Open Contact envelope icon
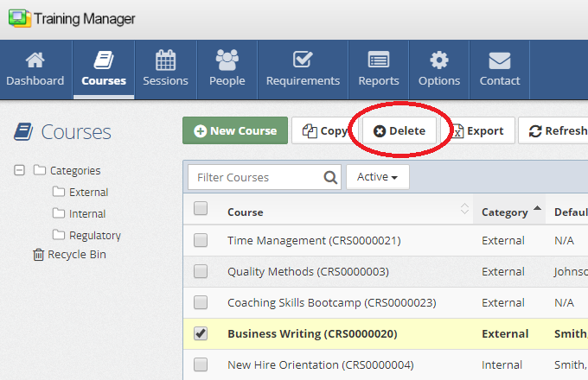This screenshot has width=588, height=380. pyautogui.click(x=500, y=60)
